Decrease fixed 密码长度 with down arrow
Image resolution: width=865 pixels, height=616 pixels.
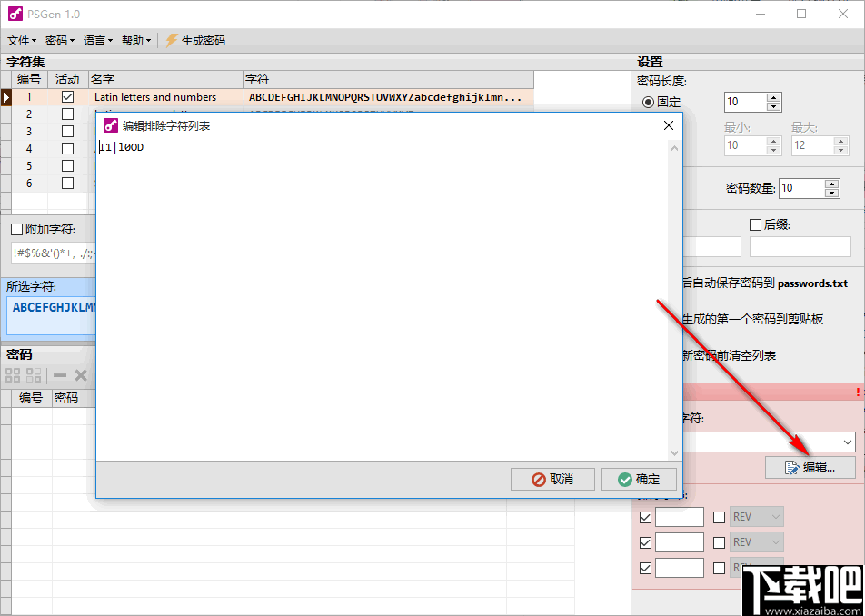pos(774,106)
